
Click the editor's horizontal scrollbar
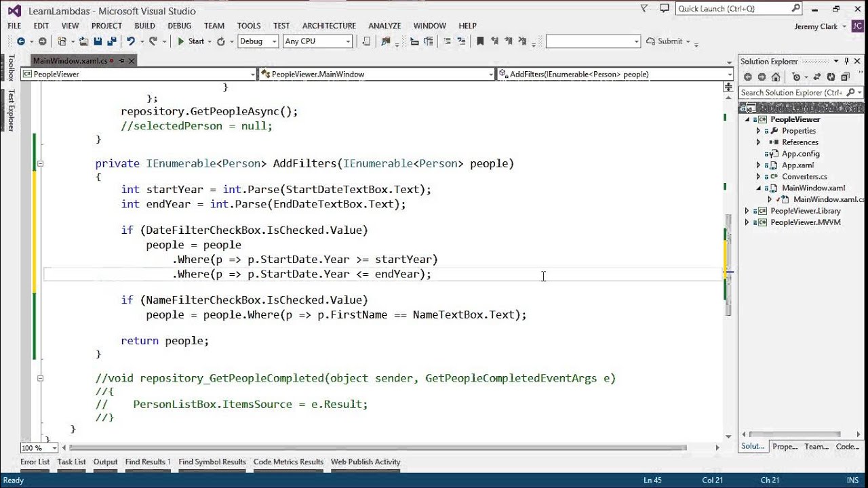click(x=378, y=447)
